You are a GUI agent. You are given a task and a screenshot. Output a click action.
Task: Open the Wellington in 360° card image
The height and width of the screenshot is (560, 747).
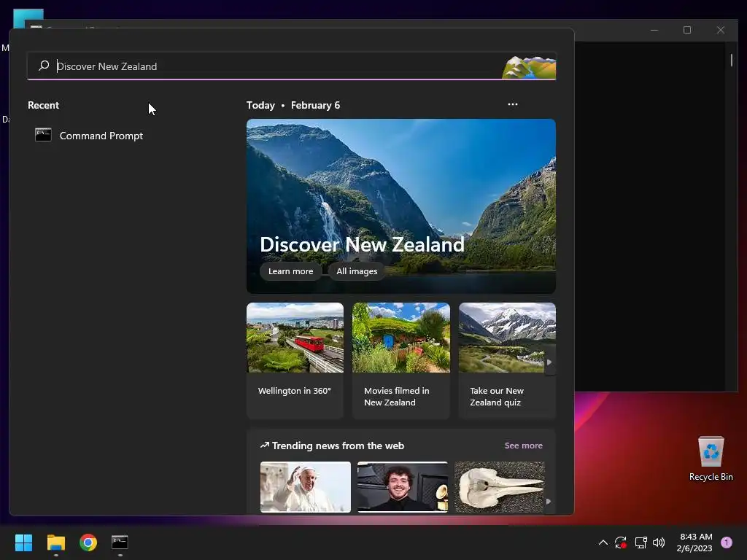click(x=295, y=338)
